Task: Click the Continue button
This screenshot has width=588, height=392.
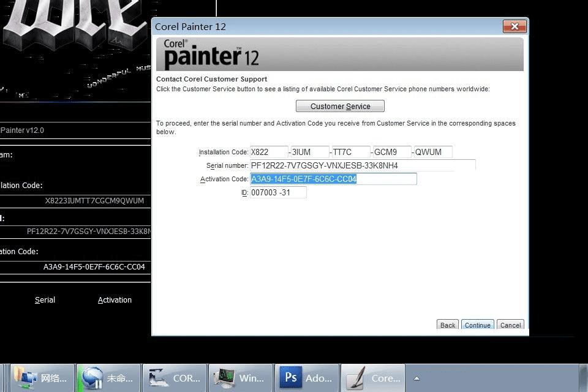Action: [477, 325]
